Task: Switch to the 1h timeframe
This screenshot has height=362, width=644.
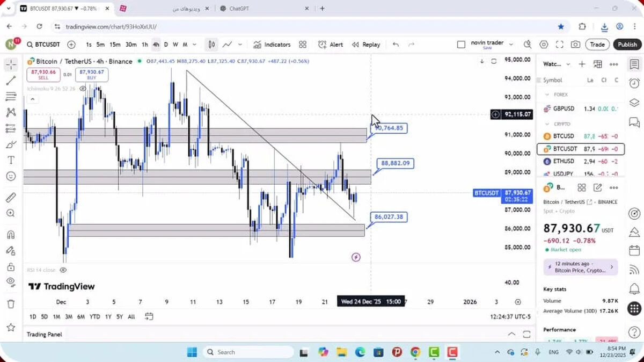Action: (x=145, y=45)
